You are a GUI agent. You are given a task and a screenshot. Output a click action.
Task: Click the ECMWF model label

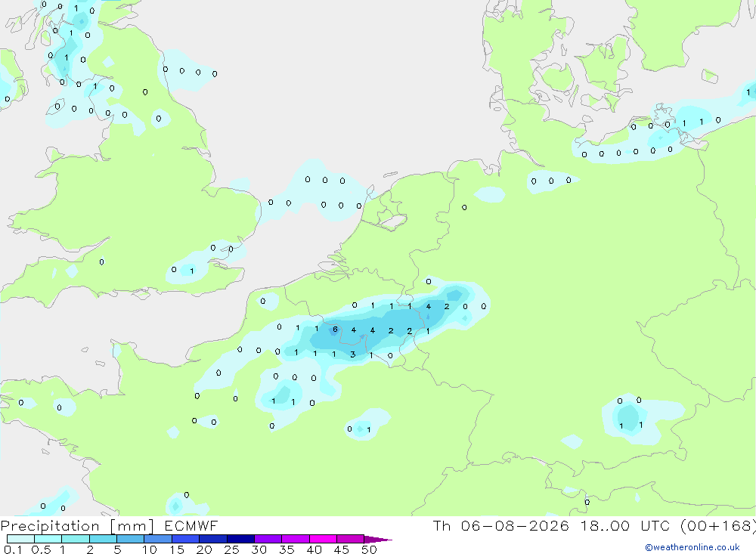coord(191,525)
